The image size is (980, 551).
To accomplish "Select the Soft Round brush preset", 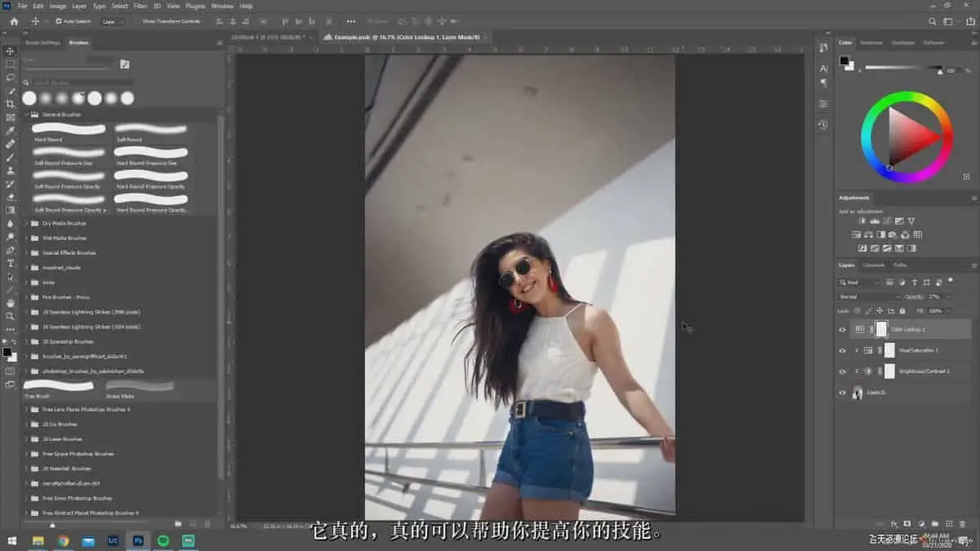I will click(x=151, y=132).
